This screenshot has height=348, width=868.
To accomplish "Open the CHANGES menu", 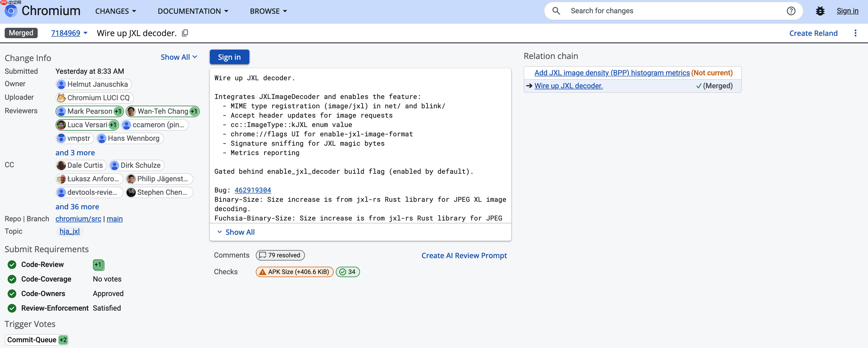I will tap(116, 11).
